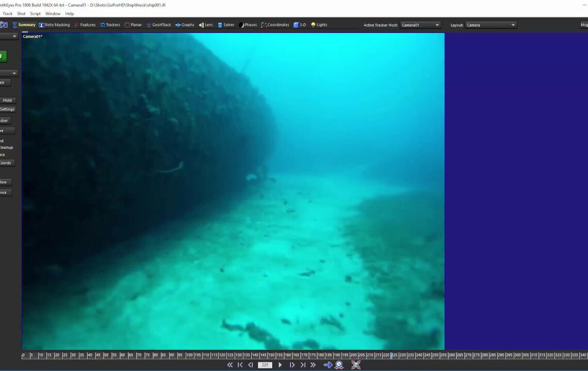Click frame 100 on the timeline ruler
The image size is (588, 371).
point(188,355)
